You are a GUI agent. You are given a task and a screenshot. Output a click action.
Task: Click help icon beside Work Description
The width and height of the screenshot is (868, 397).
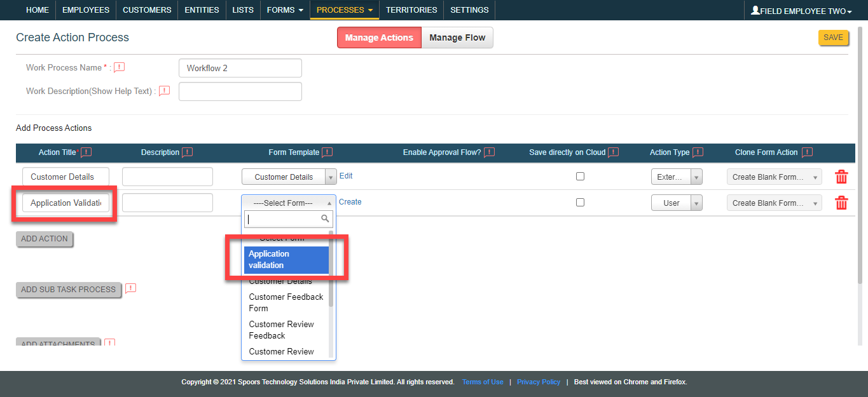click(x=164, y=91)
